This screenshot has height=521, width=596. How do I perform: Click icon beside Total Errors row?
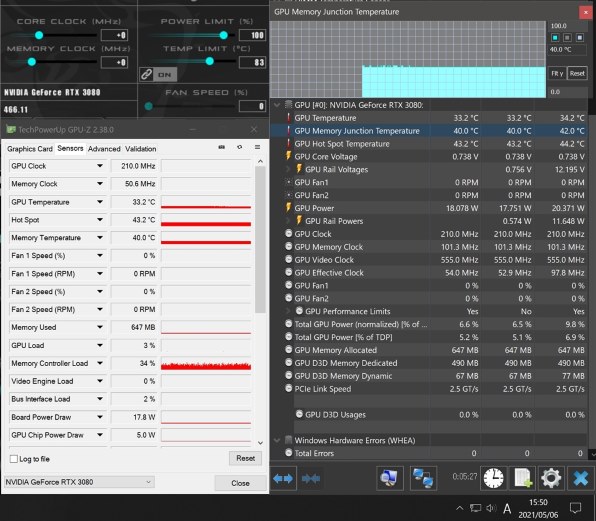pos(288,453)
